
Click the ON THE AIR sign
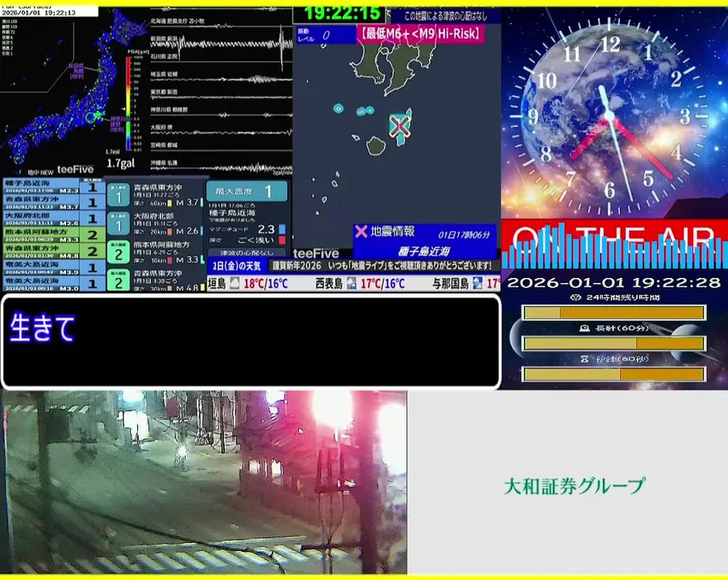[x=614, y=245]
